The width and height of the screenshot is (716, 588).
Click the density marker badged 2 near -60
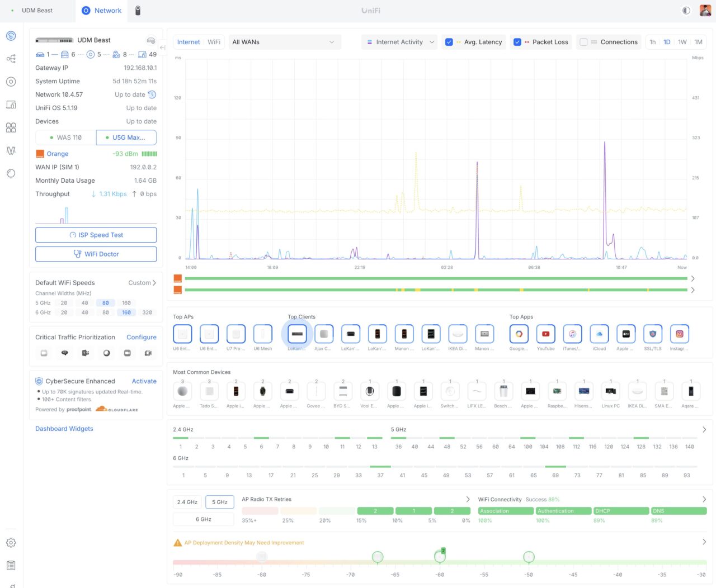pyautogui.click(x=440, y=556)
